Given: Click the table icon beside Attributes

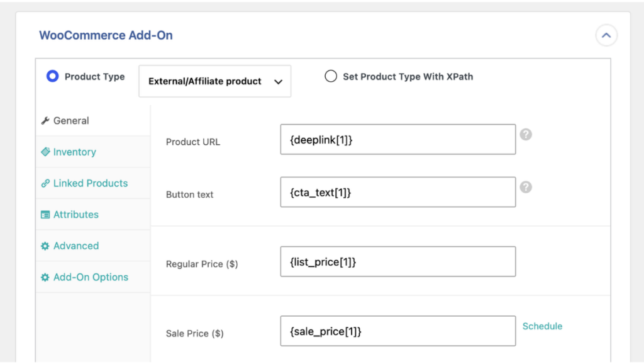Looking at the screenshot, I should point(45,215).
